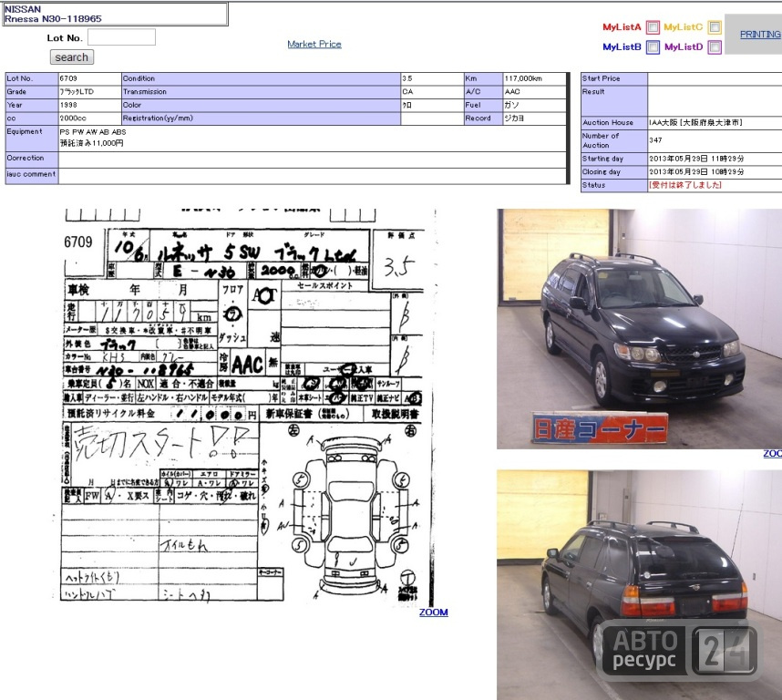Open the Market Price link

click(314, 45)
